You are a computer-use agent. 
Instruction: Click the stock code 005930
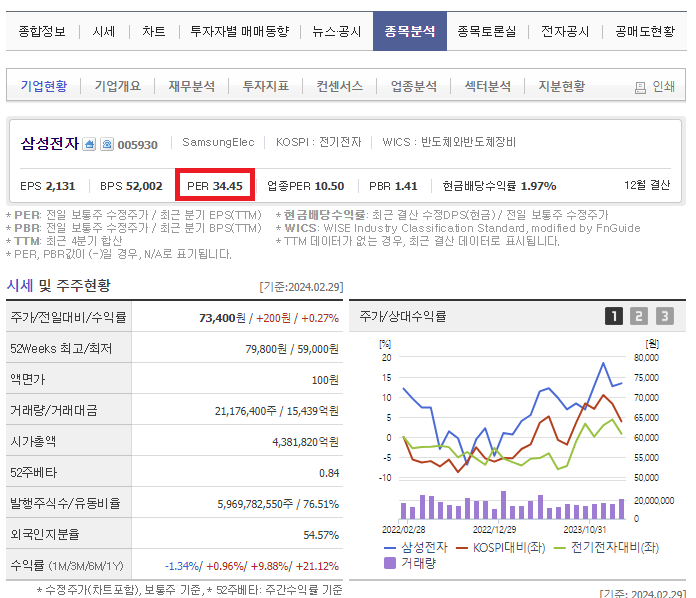(x=138, y=145)
